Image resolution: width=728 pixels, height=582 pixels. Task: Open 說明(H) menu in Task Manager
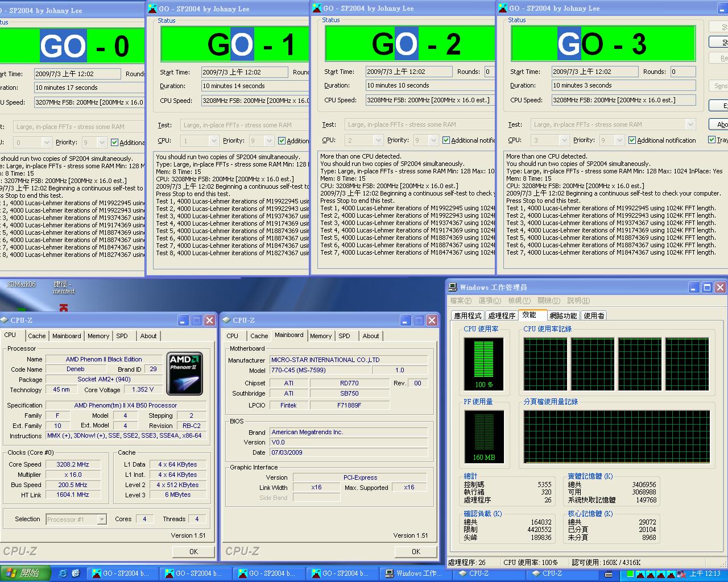(578, 301)
